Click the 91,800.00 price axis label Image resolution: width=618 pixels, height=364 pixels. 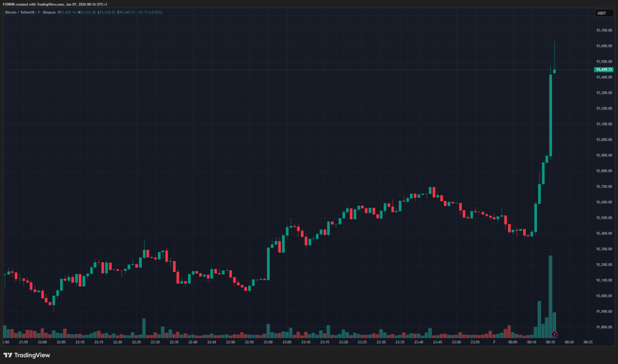coord(604,327)
